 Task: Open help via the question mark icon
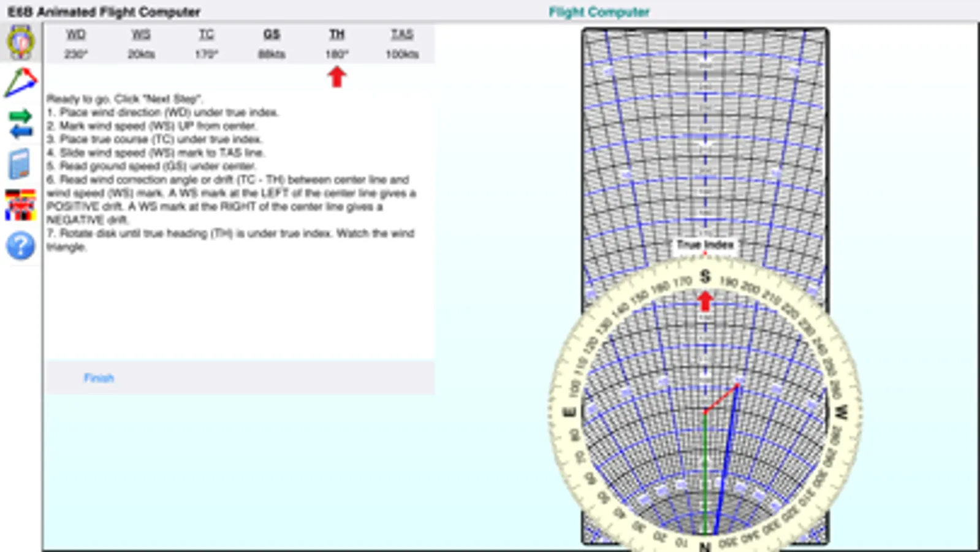pos(20,246)
